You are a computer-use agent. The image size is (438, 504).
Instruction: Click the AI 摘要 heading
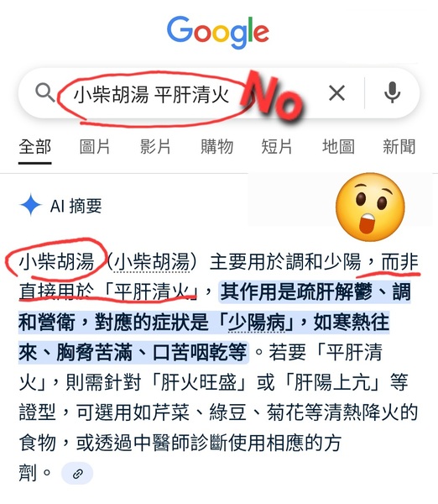(x=76, y=206)
